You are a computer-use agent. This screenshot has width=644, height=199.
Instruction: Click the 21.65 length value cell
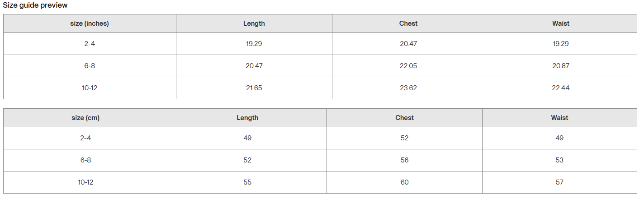click(x=254, y=88)
